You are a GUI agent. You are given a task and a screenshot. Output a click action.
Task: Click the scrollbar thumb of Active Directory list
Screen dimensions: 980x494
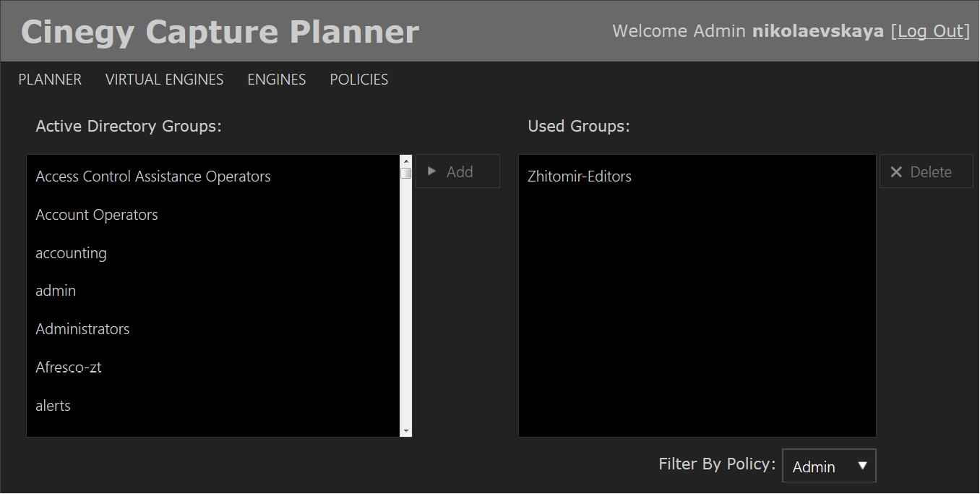click(406, 173)
